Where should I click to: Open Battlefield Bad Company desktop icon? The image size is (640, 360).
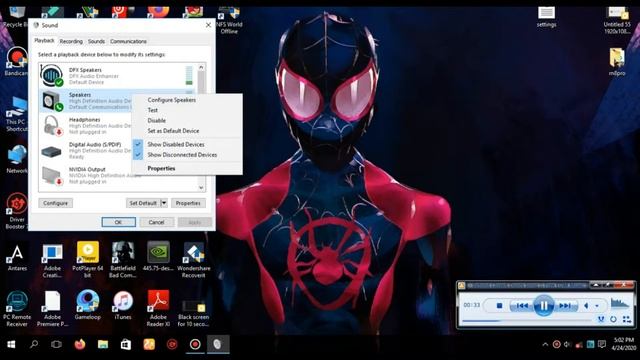click(123, 261)
